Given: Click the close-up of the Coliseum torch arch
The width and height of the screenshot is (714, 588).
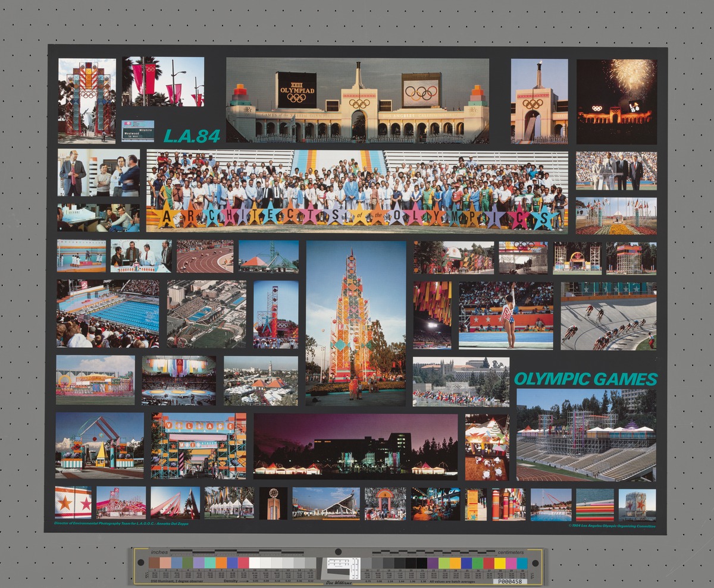Looking at the screenshot, I should pos(539,100).
